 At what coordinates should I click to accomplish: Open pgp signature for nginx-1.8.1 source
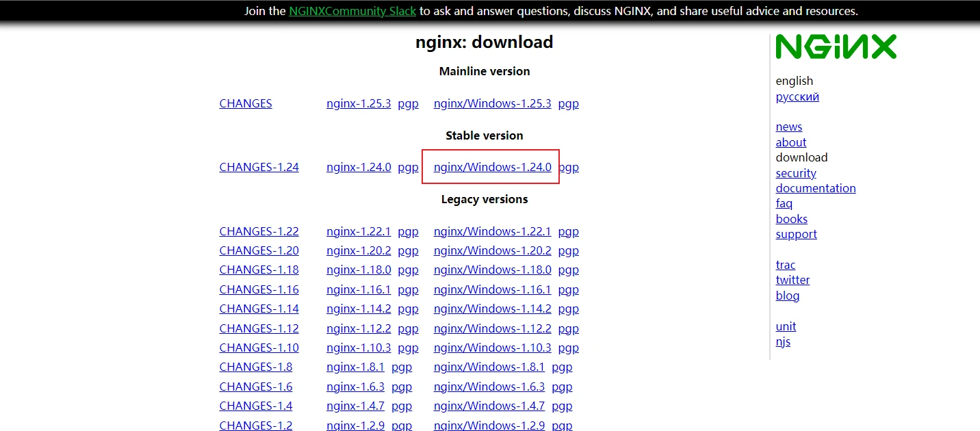coord(402,367)
